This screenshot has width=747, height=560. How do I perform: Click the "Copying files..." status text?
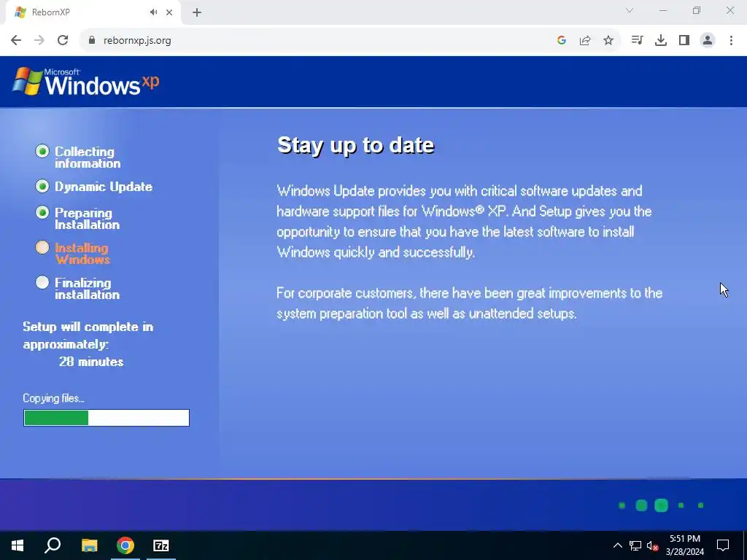[x=54, y=398]
